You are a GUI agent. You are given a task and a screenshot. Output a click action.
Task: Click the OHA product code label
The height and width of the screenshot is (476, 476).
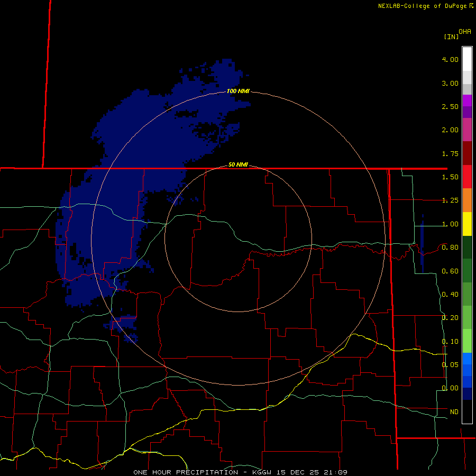click(465, 32)
